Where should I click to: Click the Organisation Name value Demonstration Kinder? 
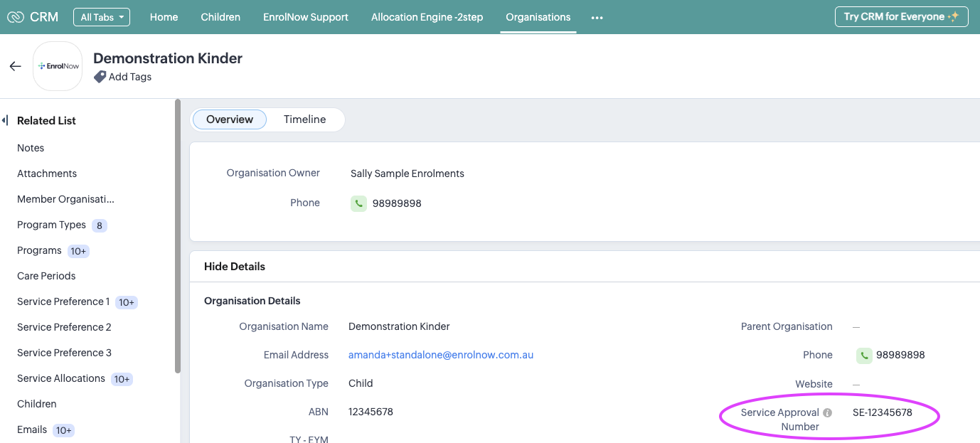tap(399, 326)
